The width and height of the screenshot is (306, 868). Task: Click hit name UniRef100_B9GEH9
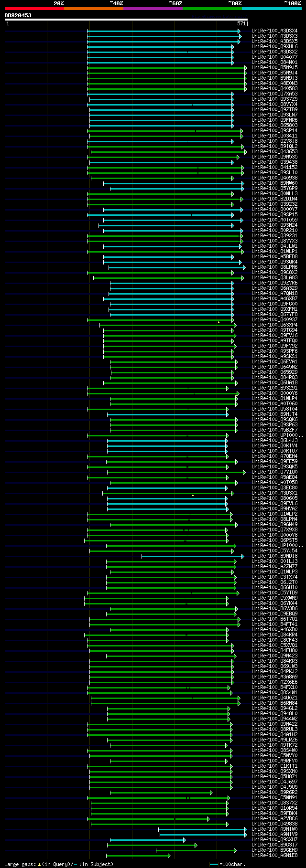274,850
